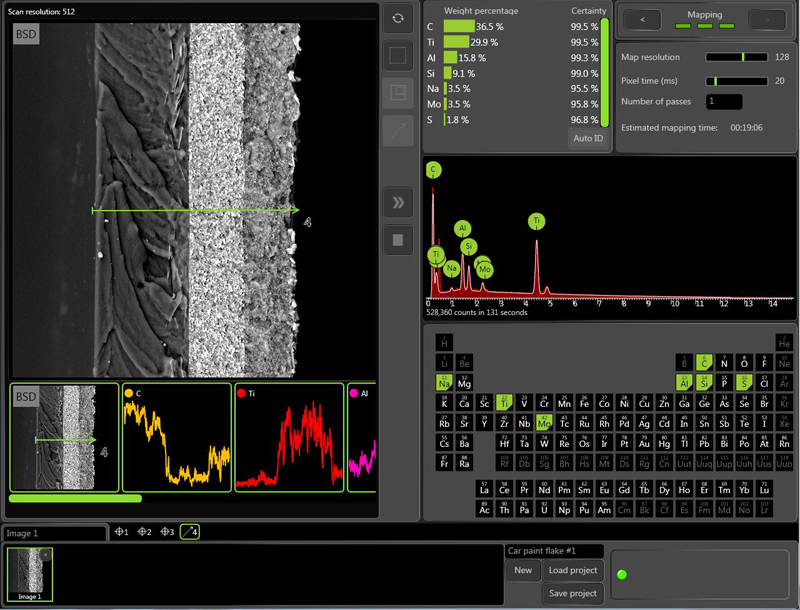
Task: Open line scan number 4 tab
Action: (x=189, y=532)
